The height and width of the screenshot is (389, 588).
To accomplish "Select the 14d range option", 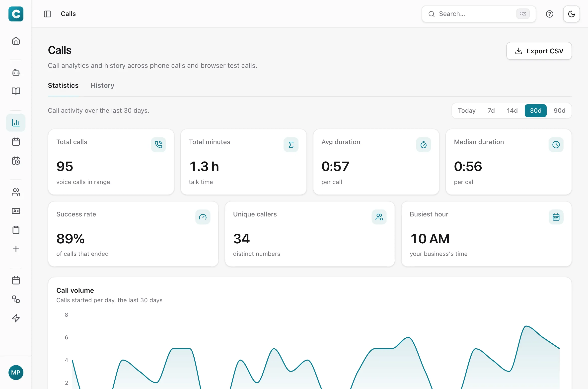I will click(512, 111).
